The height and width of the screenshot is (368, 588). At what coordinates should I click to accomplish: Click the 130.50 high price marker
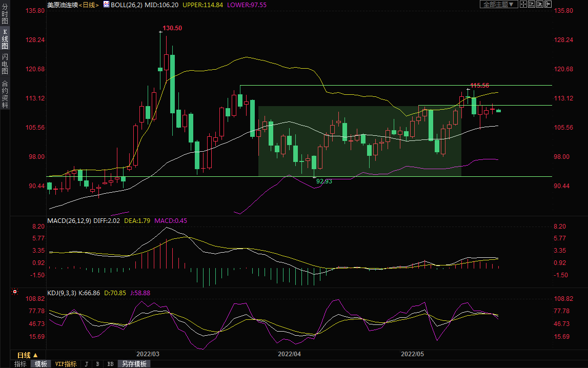pos(172,28)
